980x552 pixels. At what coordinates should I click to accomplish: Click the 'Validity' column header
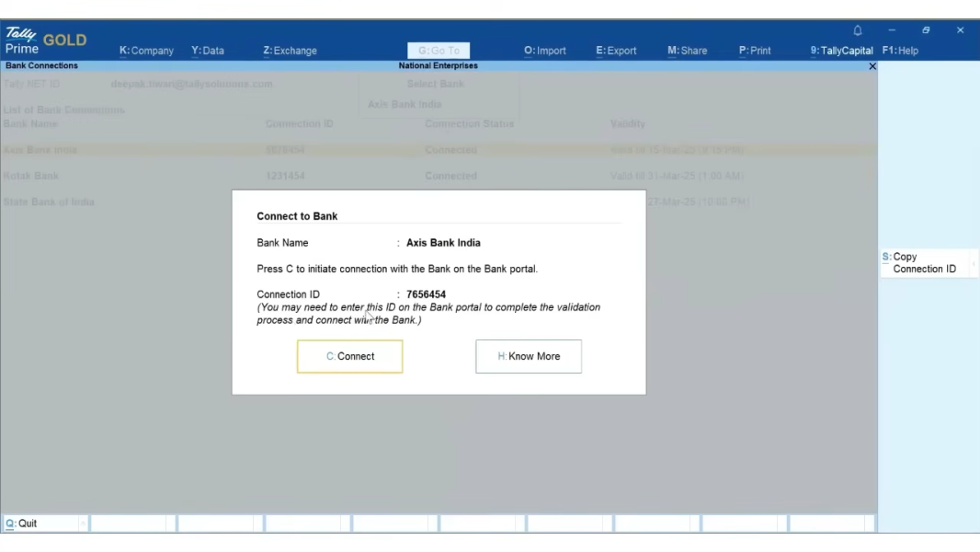tap(628, 124)
